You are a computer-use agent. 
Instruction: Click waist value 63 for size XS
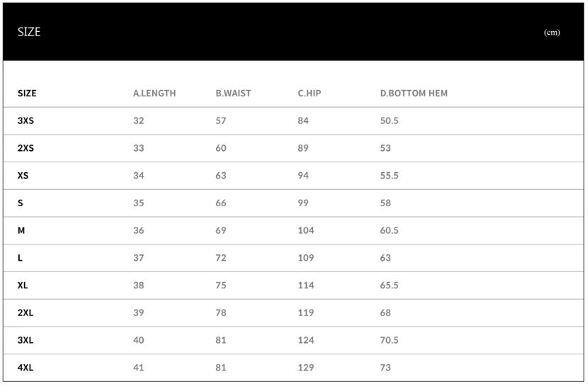coord(220,175)
